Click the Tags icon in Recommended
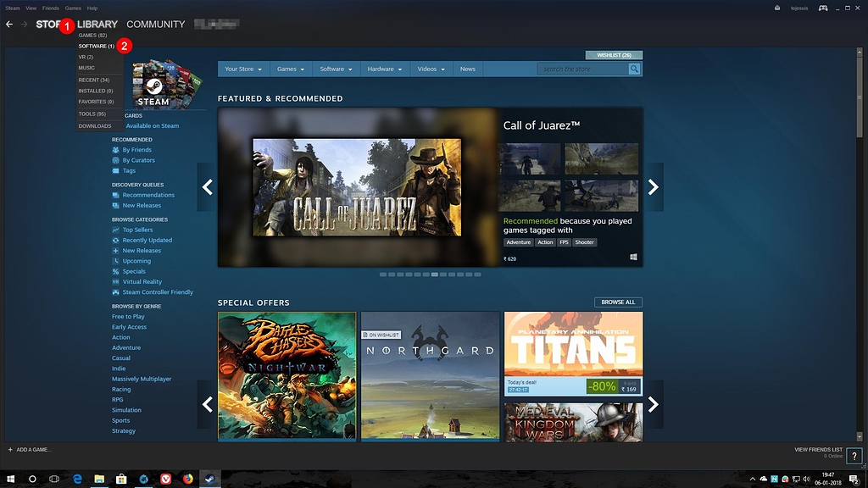This screenshot has width=868, height=488. [115, 171]
